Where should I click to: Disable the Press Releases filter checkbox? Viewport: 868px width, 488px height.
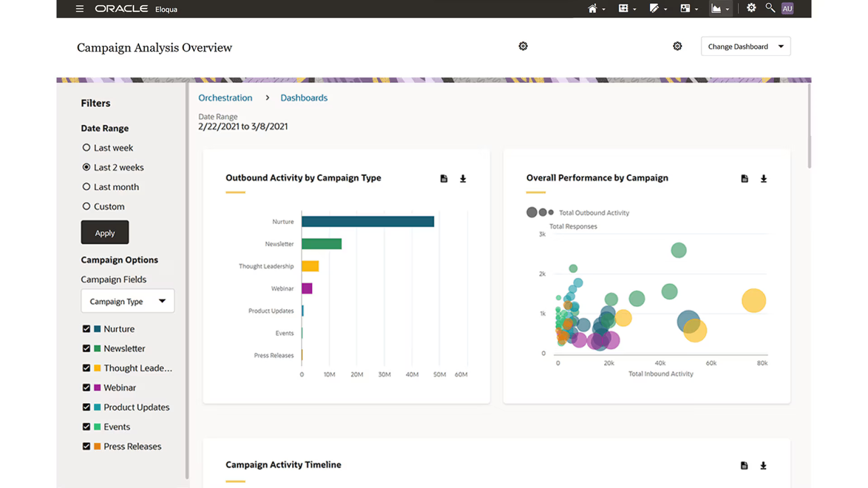[86, 446]
